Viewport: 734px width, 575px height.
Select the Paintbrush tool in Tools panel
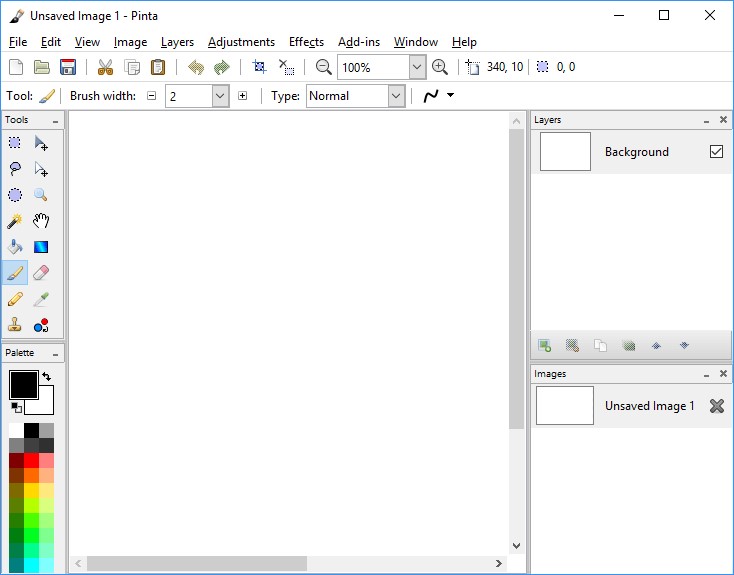click(15, 273)
